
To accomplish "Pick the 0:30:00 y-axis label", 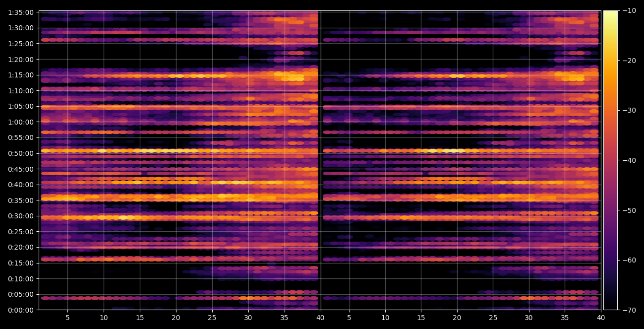I will [x=21, y=216].
